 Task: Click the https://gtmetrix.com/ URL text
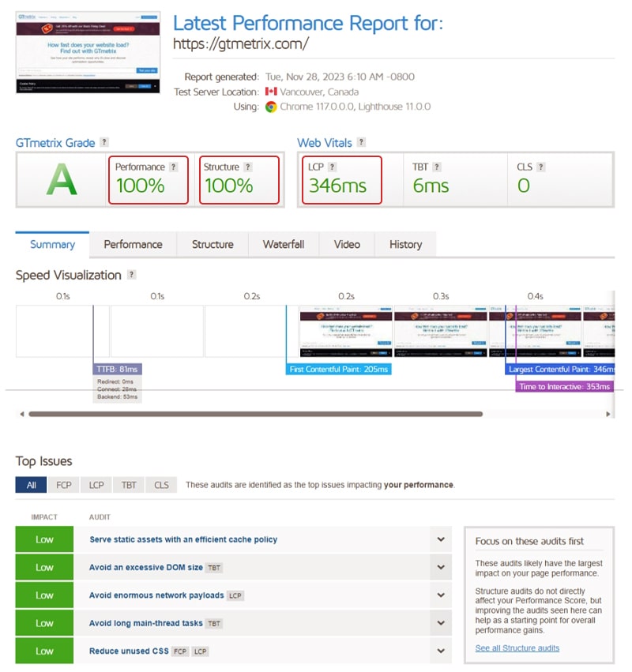(240, 43)
